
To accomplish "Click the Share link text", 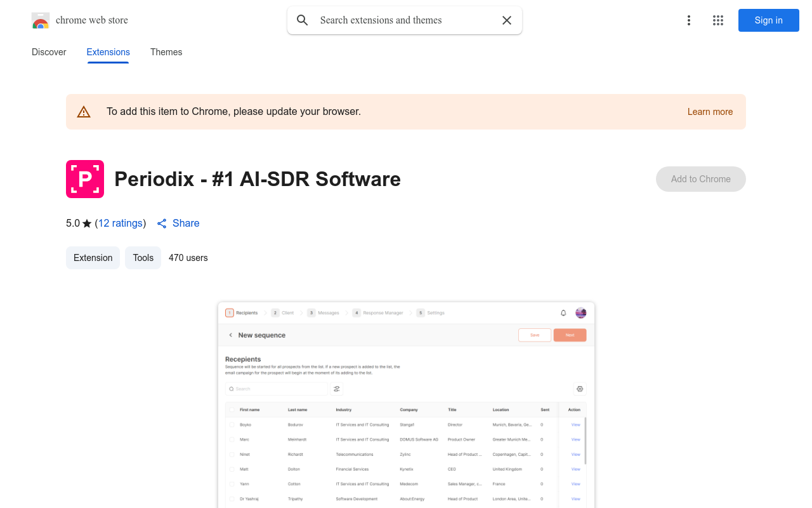I will (186, 224).
